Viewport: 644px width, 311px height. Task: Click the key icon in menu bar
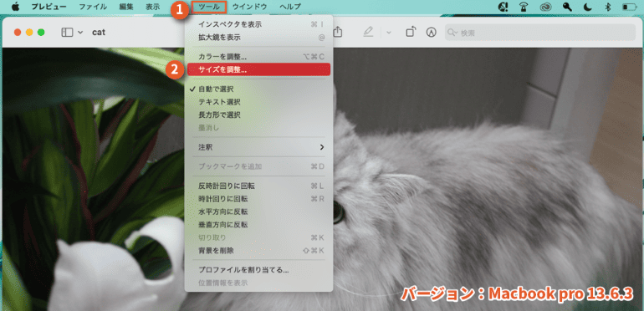567,7
